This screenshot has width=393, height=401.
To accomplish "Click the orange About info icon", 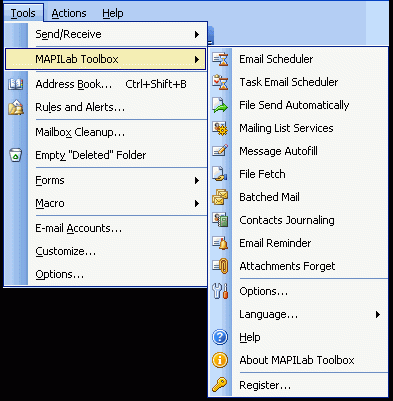I will click(x=220, y=360).
